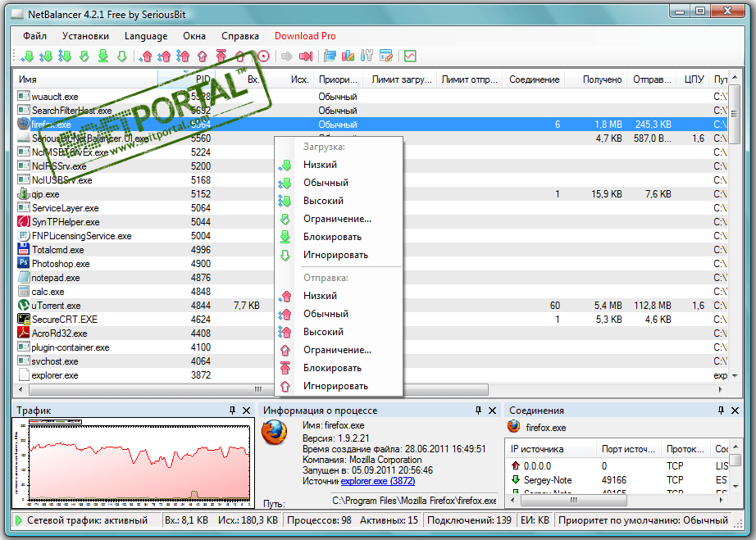
Task: Set normal download priority toolbar icon
Action: [46, 57]
